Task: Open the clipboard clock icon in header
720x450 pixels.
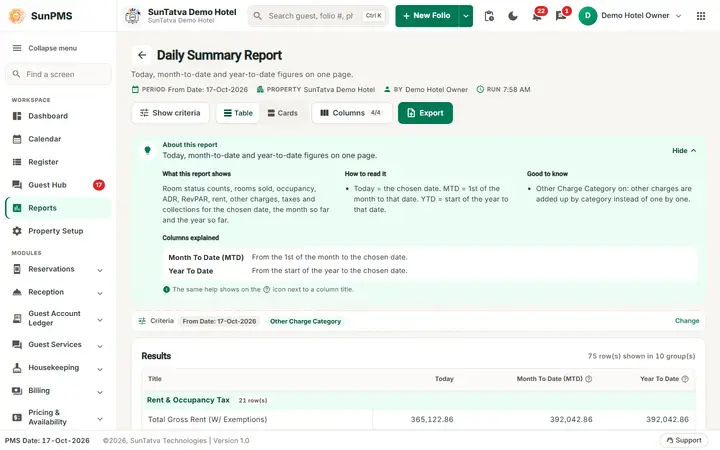Action: coord(489,16)
